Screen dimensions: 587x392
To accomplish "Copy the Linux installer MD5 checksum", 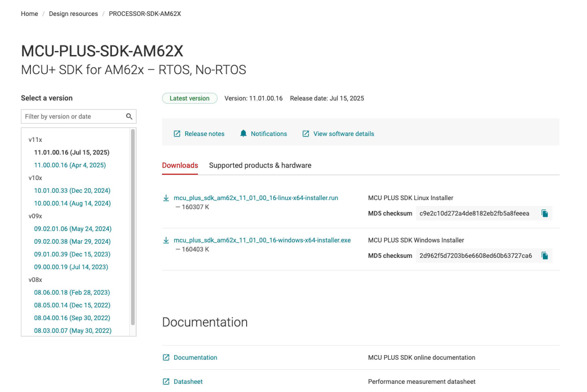I will (544, 213).
